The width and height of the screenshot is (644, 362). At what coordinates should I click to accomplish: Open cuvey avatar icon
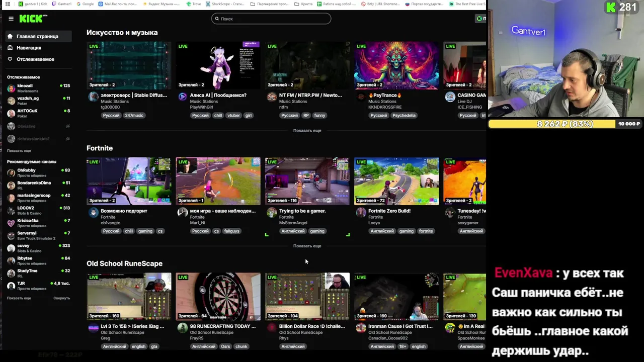pyautogui.click(x=11, y=248)
